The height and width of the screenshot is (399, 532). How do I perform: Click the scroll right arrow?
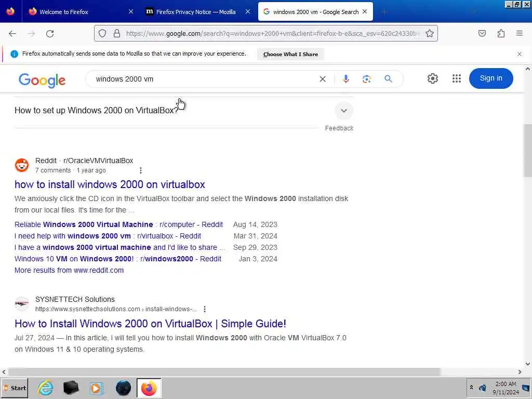[520, 372]
